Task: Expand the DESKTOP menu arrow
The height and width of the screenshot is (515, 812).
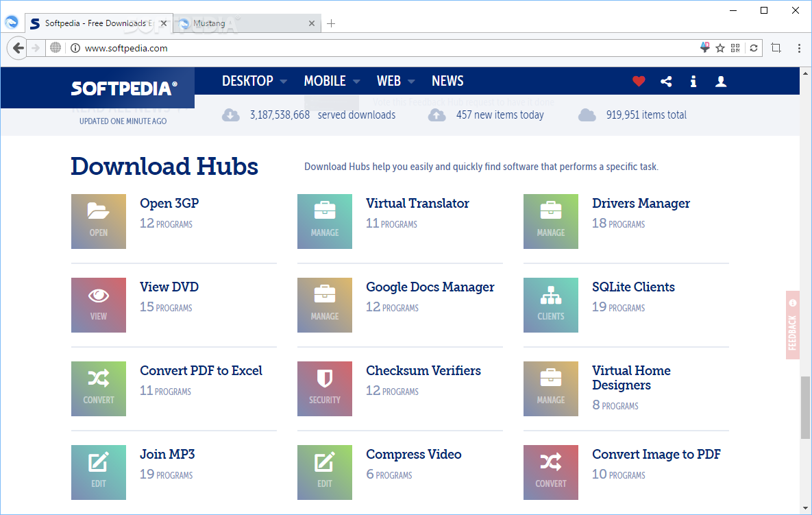Action: (x=283, y=82)
